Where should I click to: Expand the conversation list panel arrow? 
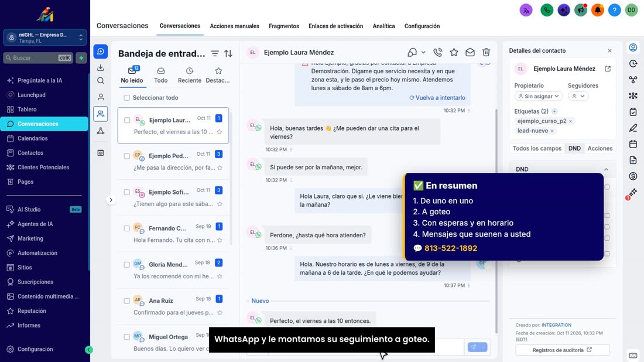(x=111, y=200)
